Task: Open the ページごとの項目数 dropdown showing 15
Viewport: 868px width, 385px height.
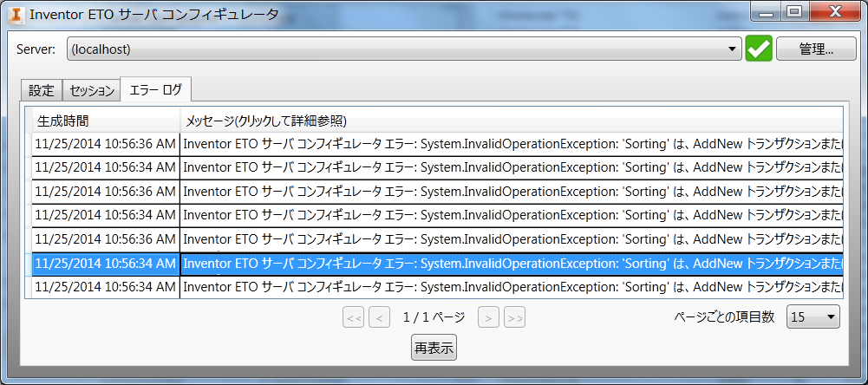Action: click(x=813, y=316)
